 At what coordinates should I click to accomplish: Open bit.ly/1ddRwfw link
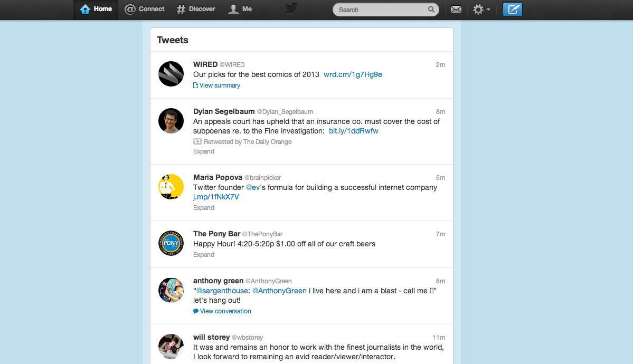pos(354,131)
